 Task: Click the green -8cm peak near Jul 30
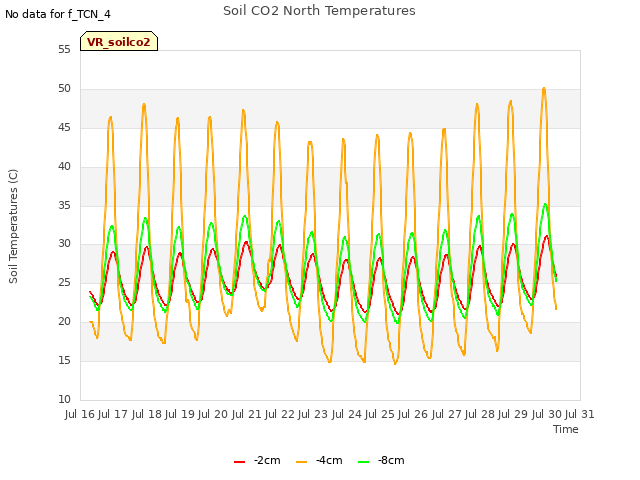point(545,204)
